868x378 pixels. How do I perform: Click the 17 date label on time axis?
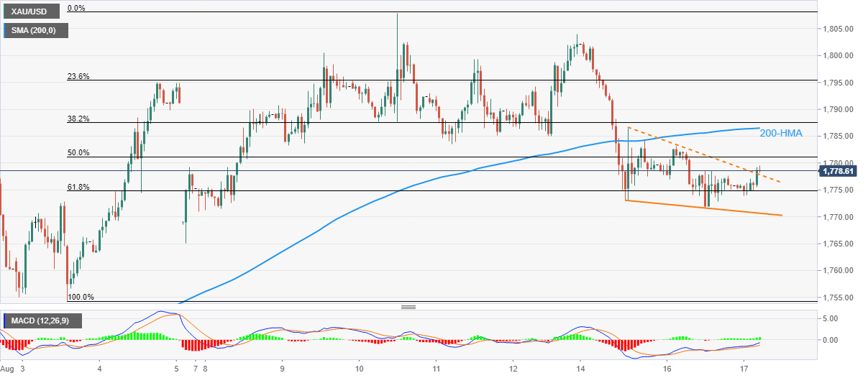tap(744, 367)
